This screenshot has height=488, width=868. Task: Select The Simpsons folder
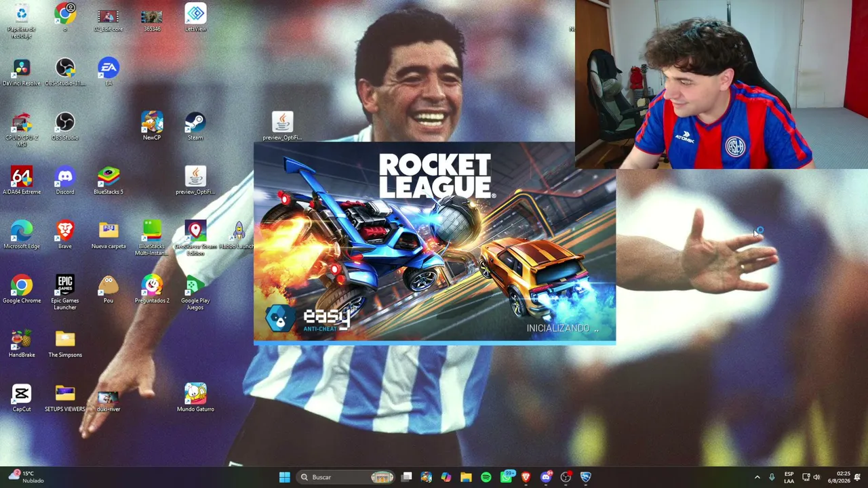[x=65, y=344]
